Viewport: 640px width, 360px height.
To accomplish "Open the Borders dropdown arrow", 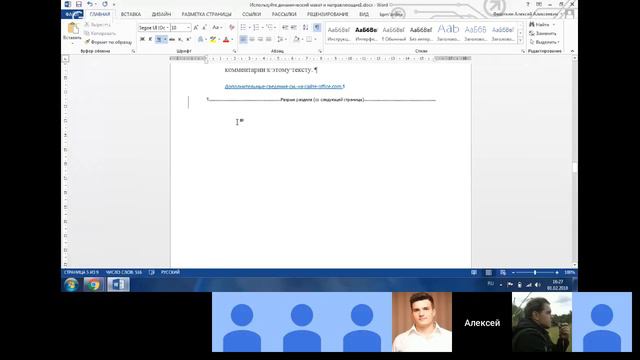I will point(315,39).
